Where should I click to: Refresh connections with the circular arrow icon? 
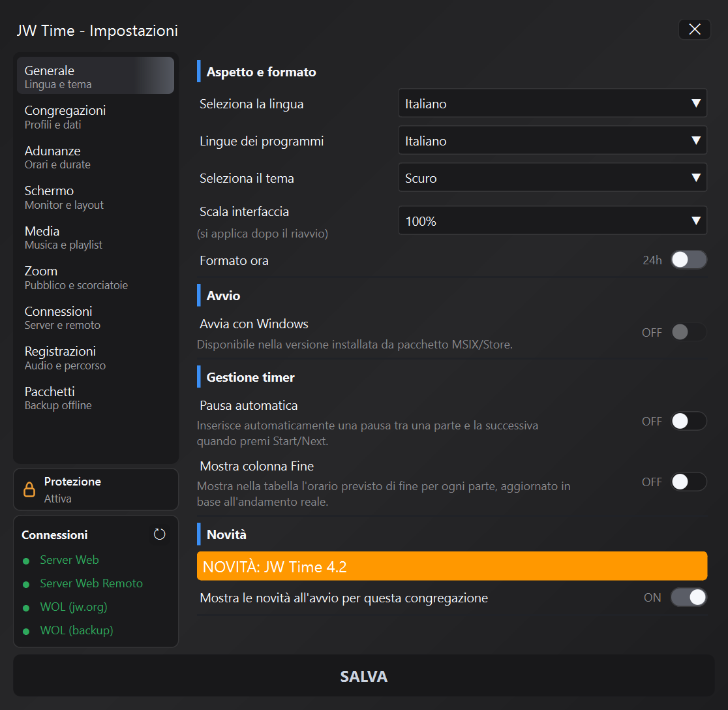(159, 534)
